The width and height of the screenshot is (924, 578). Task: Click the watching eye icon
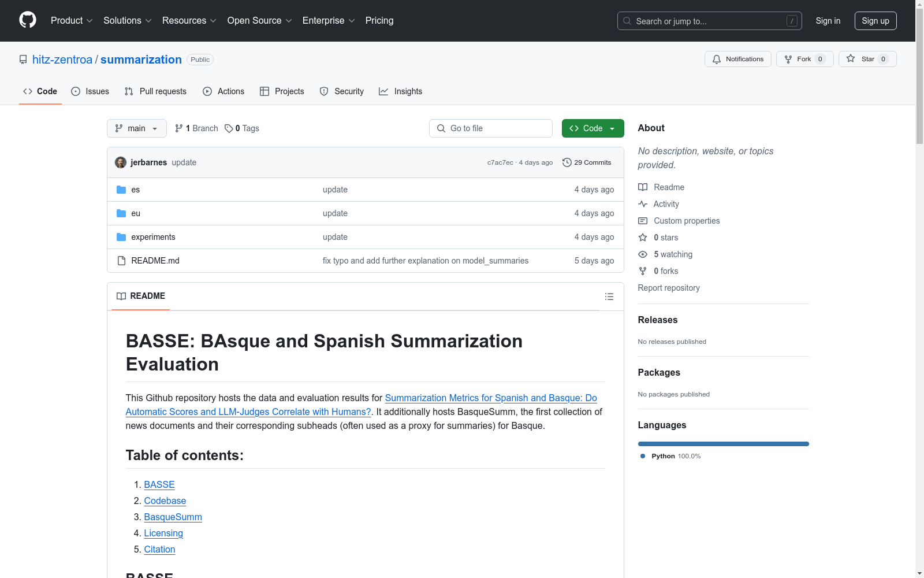(x=643, y=254)
